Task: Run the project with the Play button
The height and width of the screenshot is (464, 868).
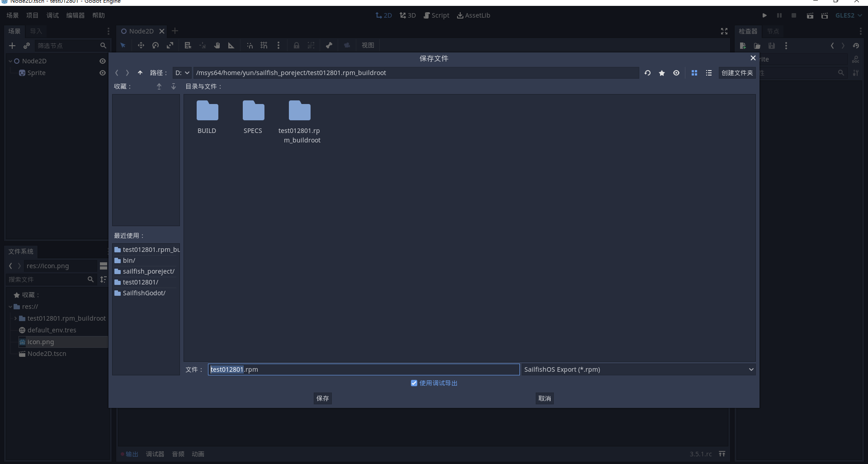Action: coord(765,15)
